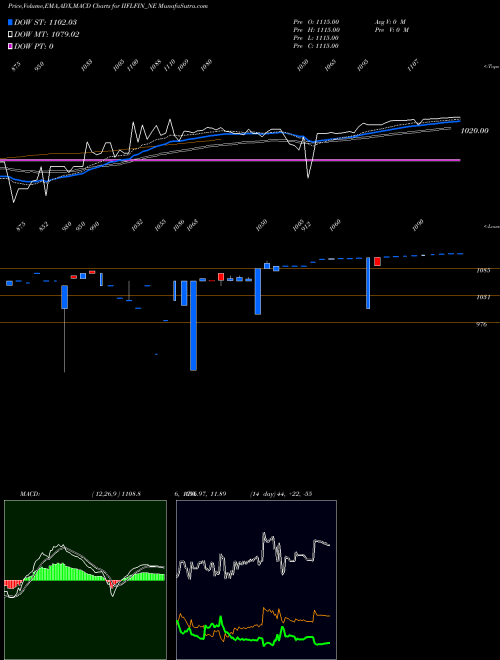Click the blue DOW ST legend swatch

tap(10, 22)
